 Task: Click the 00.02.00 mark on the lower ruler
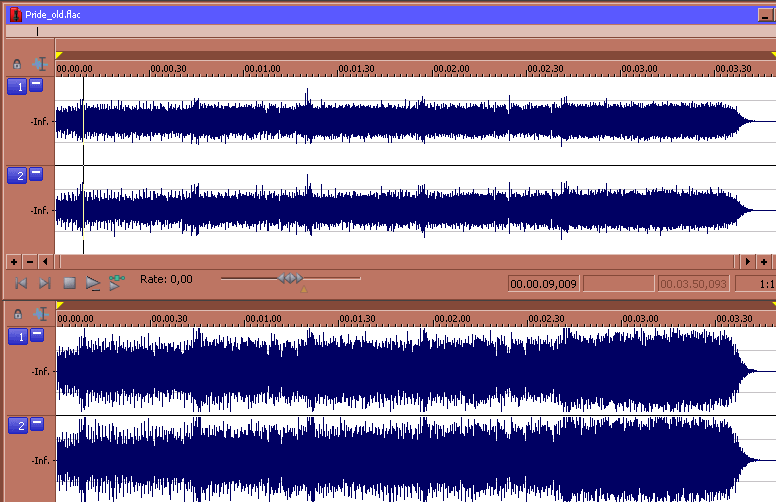(x=452, y=318)
